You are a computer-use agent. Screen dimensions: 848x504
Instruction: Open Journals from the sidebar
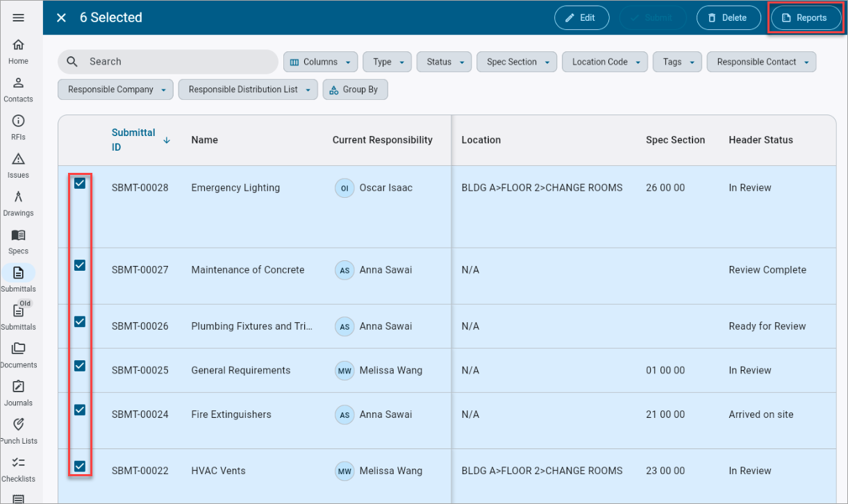(x=19, y=394)
